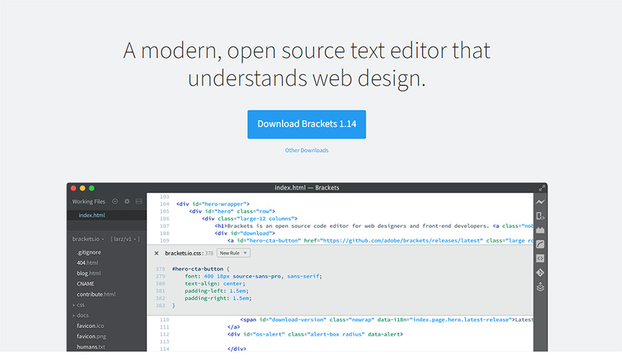Click the code brackets icon in right toolbar
The image size is (622, 364).
pos(540,258)
